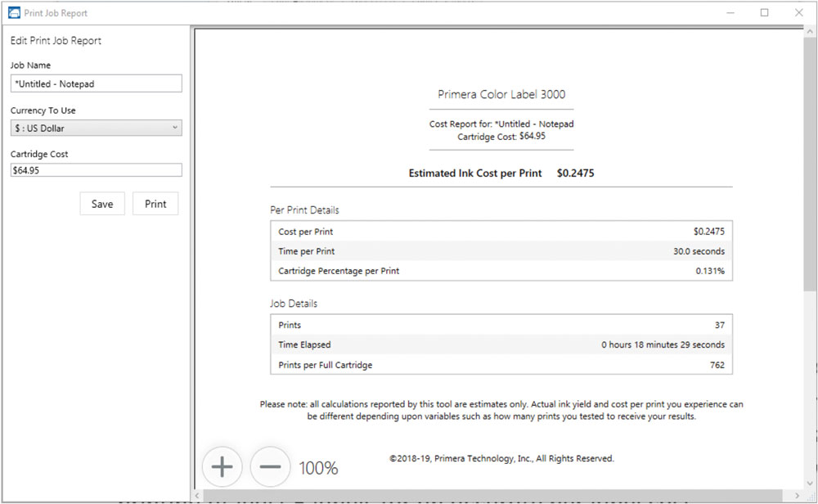Click the 0.131% value

point(710,271)
